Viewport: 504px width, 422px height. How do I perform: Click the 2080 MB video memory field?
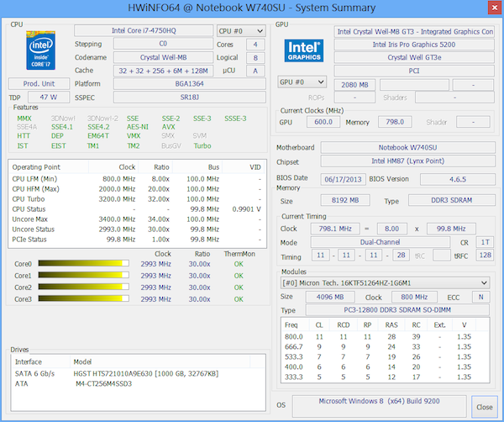coord(354,85)
